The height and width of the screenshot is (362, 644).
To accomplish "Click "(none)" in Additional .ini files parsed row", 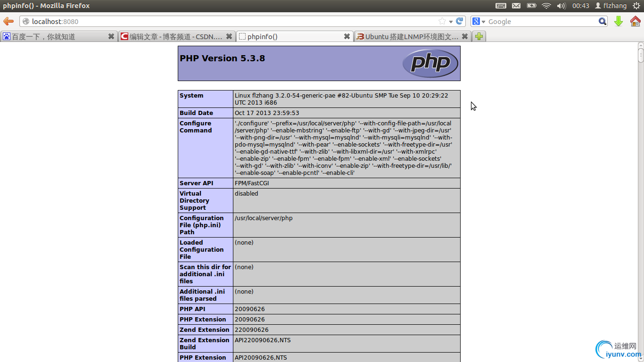I will 244,292.
